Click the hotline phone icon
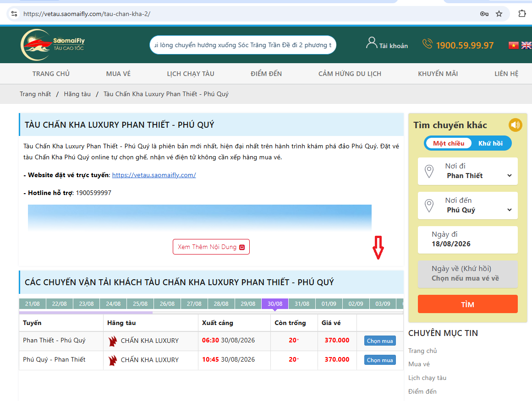The width and height of the screenshot is (532, 401). coord(428,44)
